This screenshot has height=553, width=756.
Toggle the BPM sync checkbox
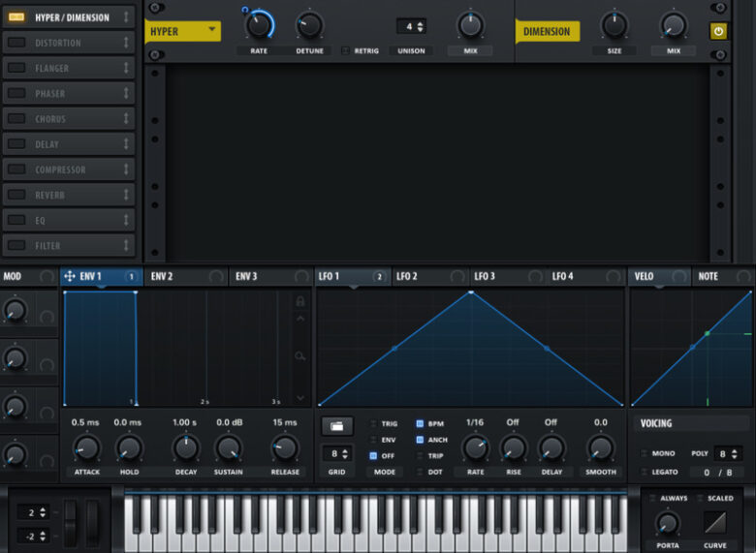420,423
